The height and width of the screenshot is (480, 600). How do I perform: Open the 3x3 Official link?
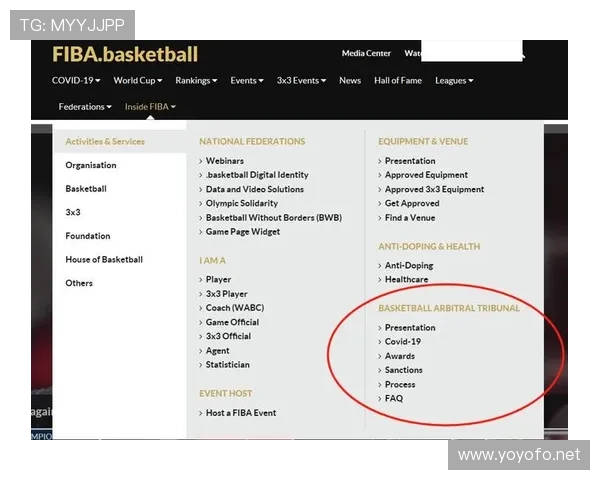pos(228,336)
